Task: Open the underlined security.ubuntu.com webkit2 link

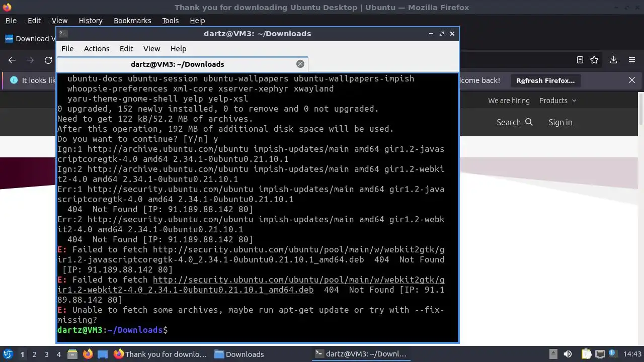Action: 251,285
